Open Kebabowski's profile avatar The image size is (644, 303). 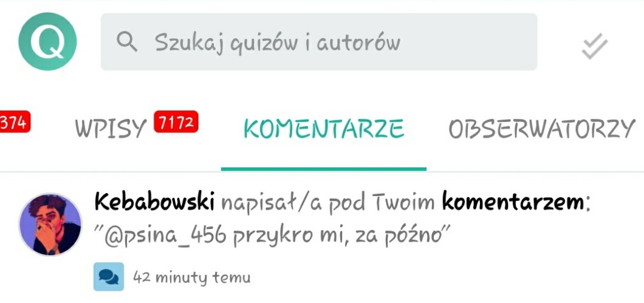pyautogui.click(x=50, y=224)
